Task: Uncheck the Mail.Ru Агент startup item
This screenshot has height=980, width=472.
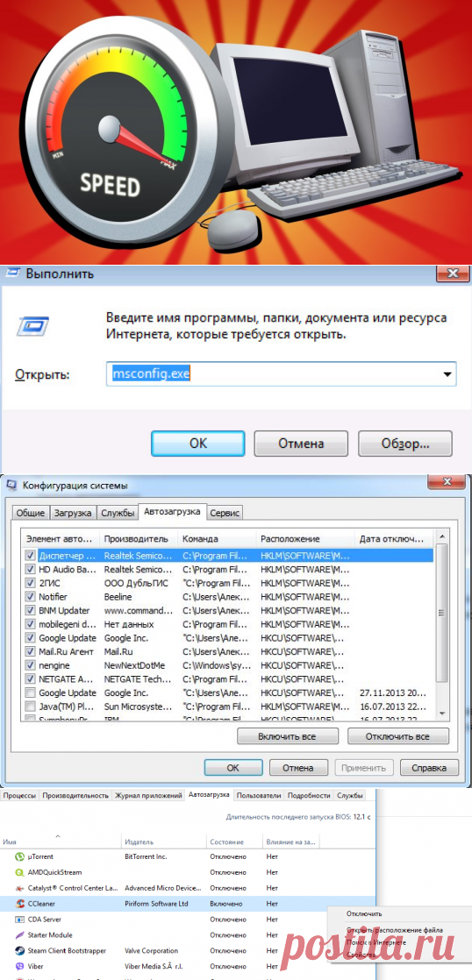Action: click(30, 651)
